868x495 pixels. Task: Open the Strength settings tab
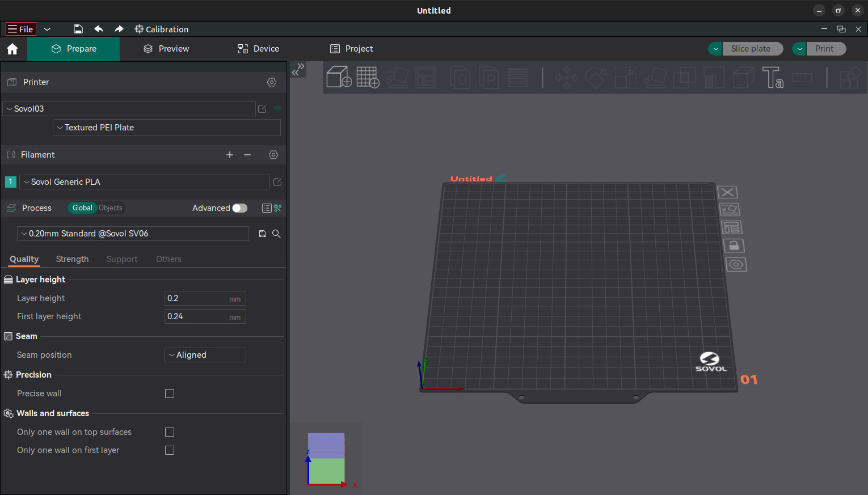point(72,259)
